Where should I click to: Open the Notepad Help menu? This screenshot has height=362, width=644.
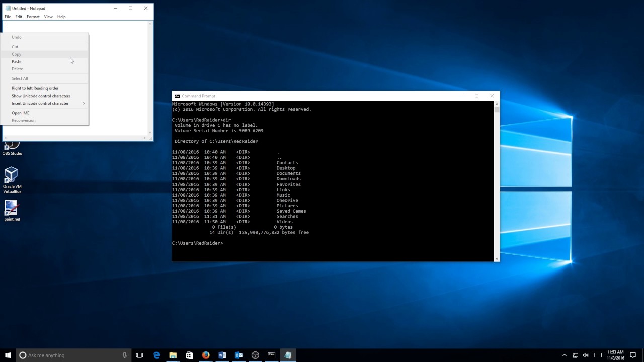coord(61,17)
